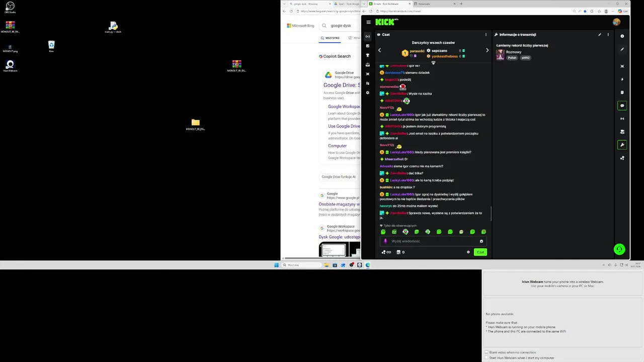This screenshot has width=644, height=362.
Task: Open the Kick hamburger menu
Action: point(368,22)
